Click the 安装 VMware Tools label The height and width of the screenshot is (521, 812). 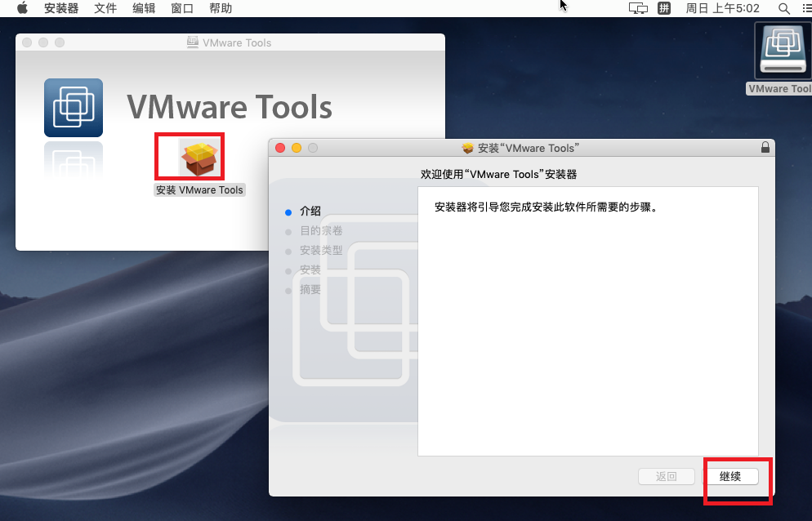(199, 190)
